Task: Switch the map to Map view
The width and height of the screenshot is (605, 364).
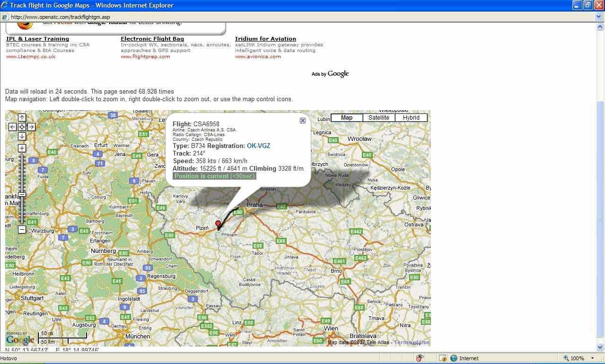Action: pyautogui.click(x=347, y=118)
